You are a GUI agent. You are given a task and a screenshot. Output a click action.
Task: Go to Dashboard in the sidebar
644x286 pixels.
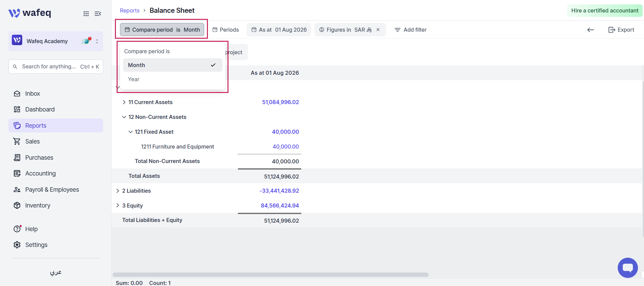(56, 109)
